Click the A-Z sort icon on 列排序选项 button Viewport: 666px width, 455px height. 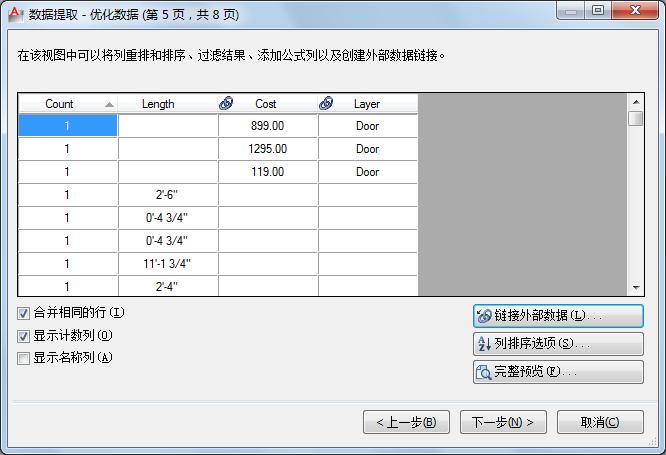484,344
